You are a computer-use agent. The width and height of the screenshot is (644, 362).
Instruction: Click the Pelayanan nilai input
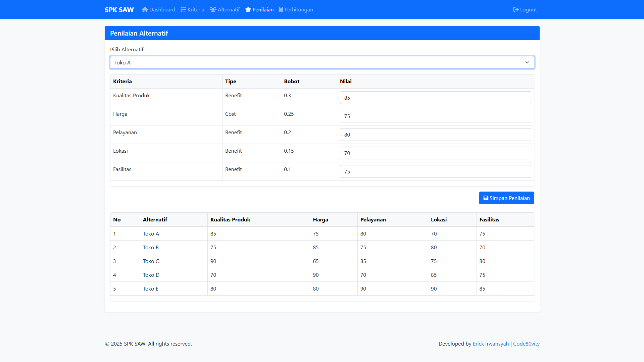coord(435,135)
